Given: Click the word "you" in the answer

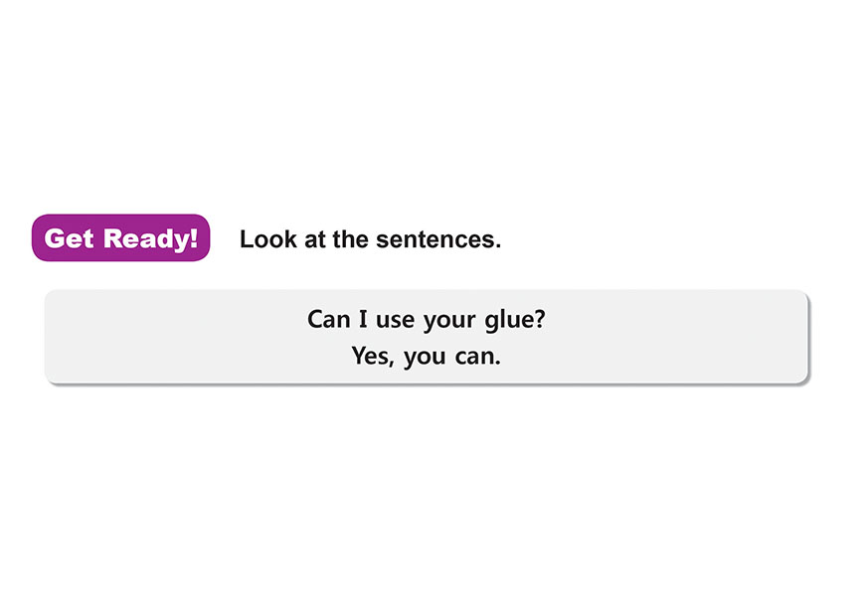Looking at the screenshot, I should 425,357.
